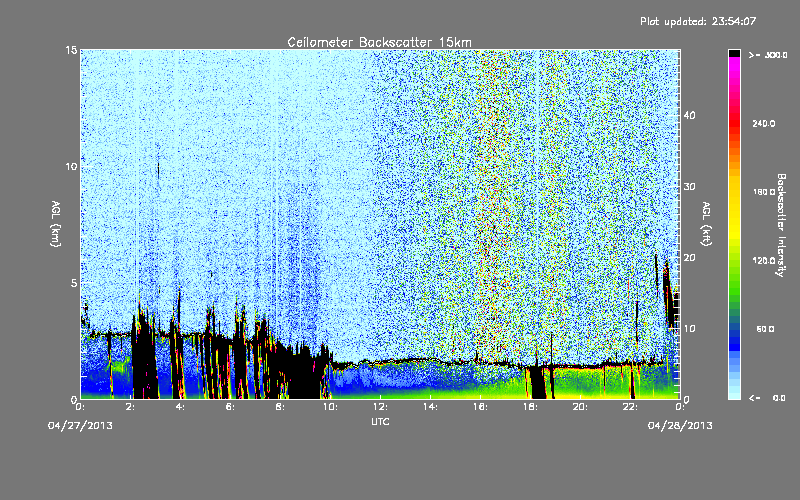
Task: Click the '20:' hour tick on the time axis
Action: (x=580, y=407)
